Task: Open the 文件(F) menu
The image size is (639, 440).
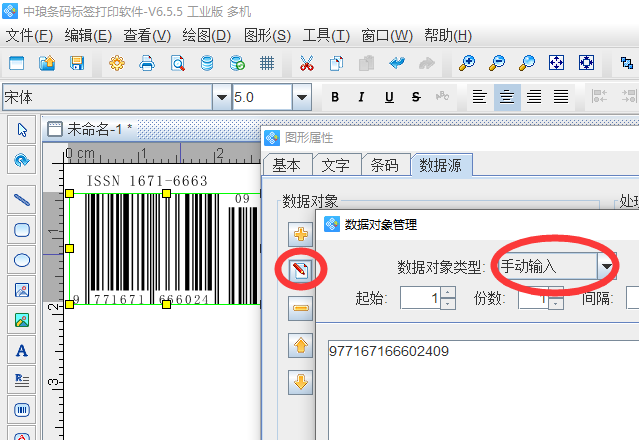Action: [x=29, y=36]
